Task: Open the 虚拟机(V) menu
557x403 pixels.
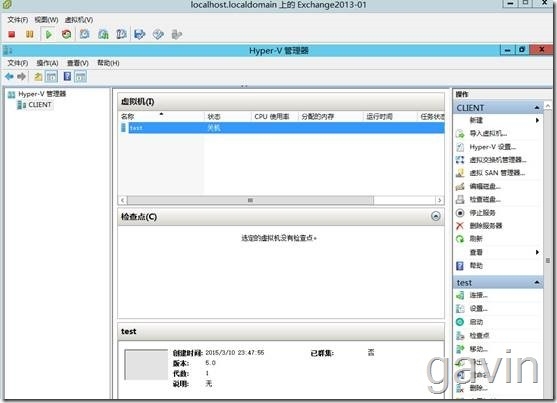Action: click(x=79, y=20)
